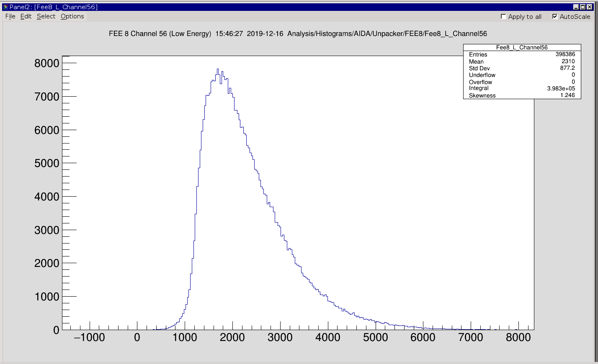Click the x-axis label 7000
Viewport: 598px width, 364px height.
(x=471, y=337)
